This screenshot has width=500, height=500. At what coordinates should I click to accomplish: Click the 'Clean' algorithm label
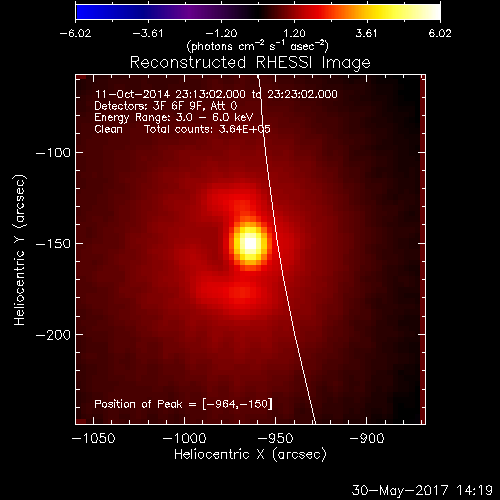108,129
